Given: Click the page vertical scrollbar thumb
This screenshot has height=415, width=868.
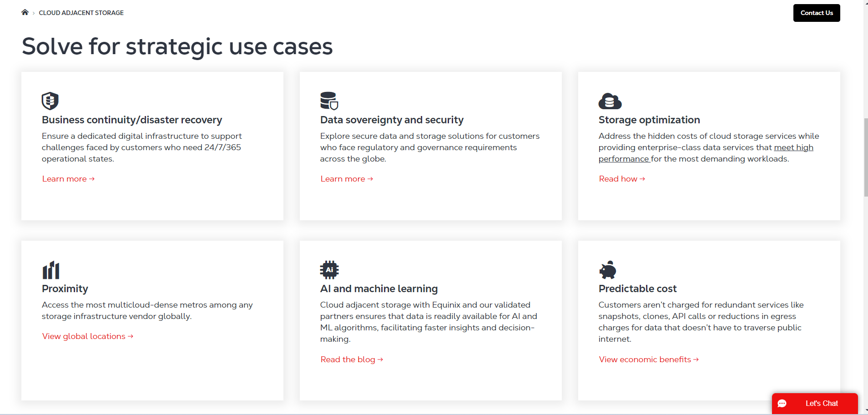Looking at the screenshot, I should (x=865, y=157).
